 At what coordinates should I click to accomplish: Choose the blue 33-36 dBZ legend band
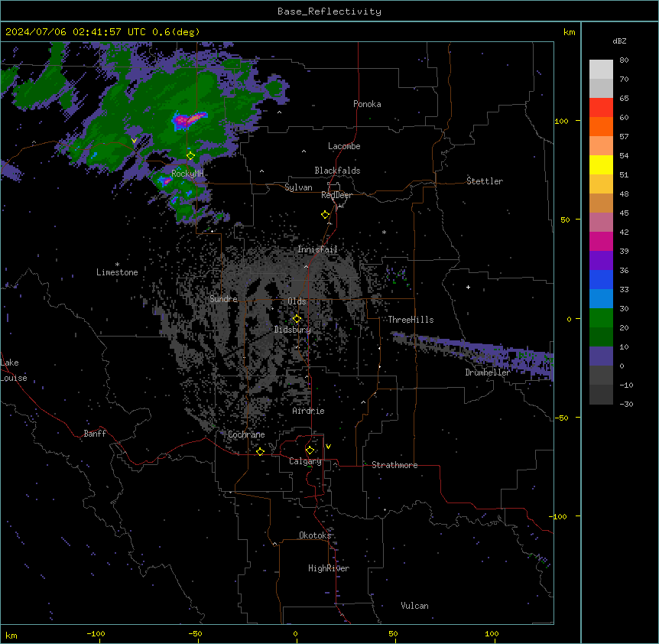601,279
